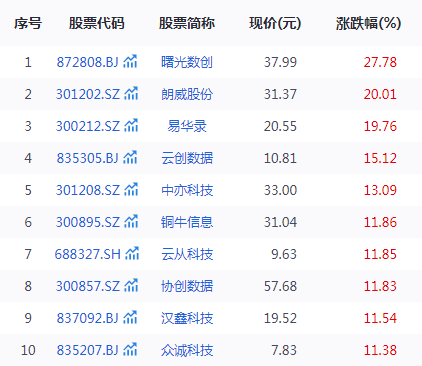Open chart icon beside 301208.SZ
Image resolution: width=422 pixels, height=366 pixels.
(x=131, y=189)
